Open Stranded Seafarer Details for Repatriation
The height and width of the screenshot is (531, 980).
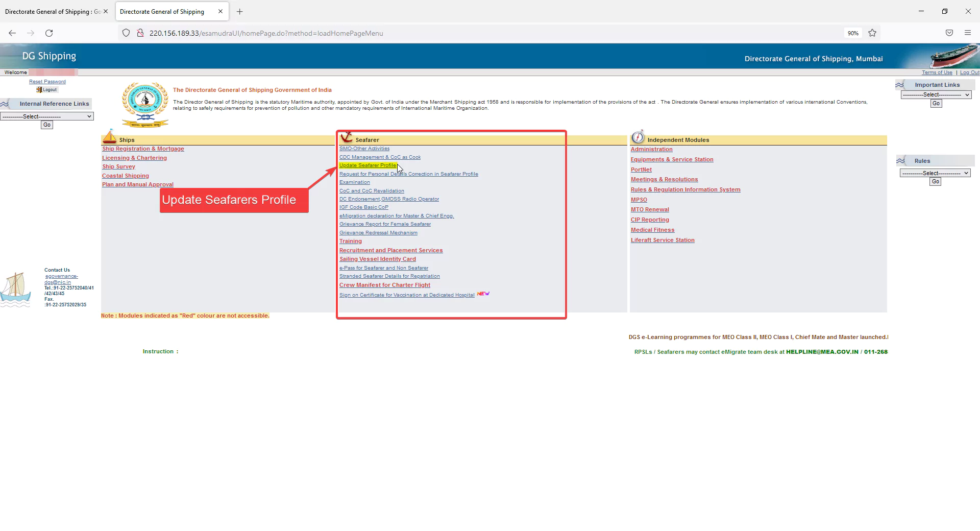(389, 276)
